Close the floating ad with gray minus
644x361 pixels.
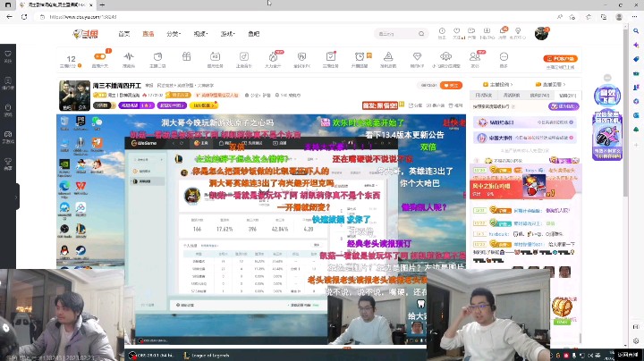[x=607, y=78]
